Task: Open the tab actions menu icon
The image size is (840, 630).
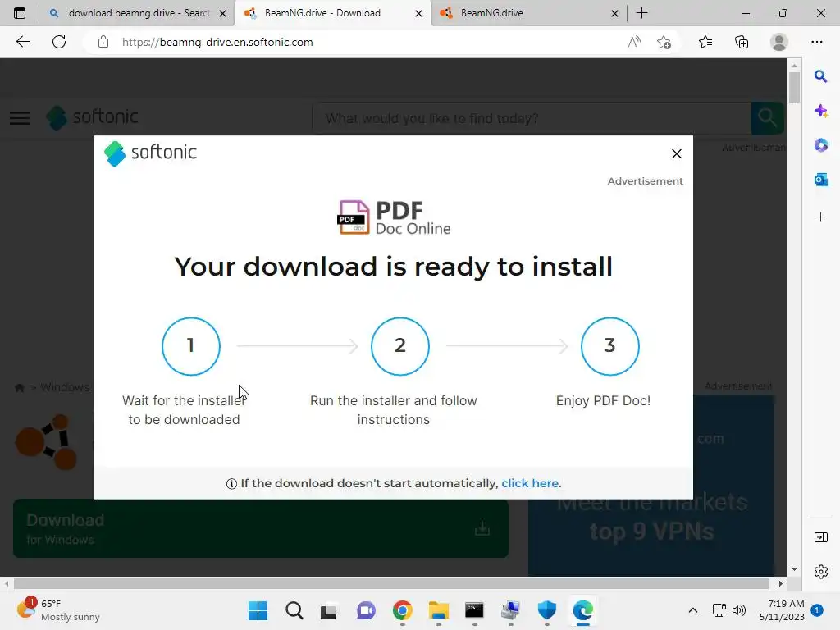Action: click(x=20, y=13)
